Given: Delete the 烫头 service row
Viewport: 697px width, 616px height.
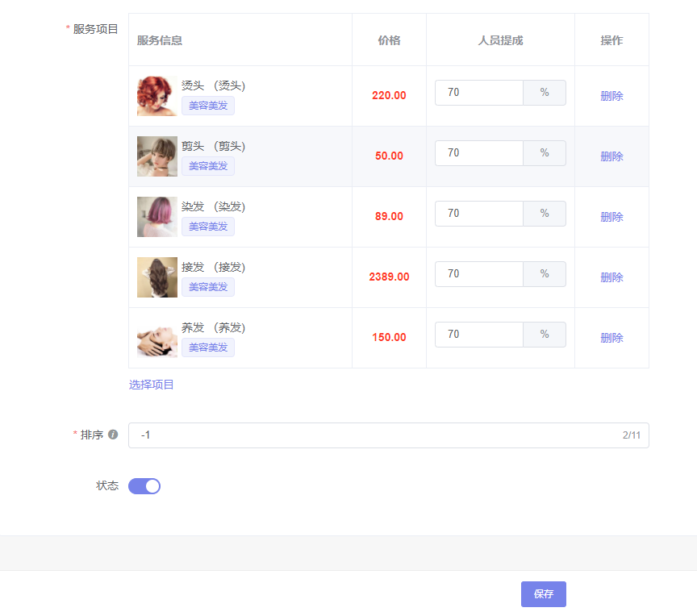Looking at the screenshot, I should [x=611, y=96].
